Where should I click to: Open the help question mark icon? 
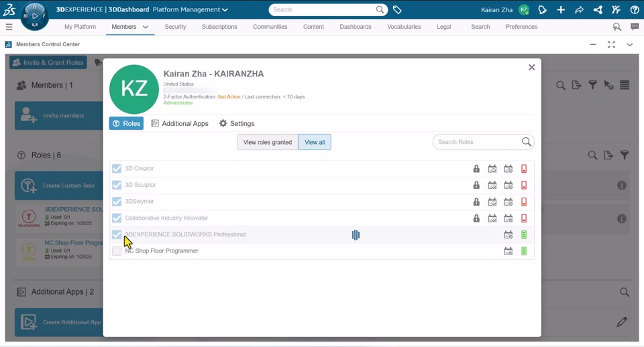tap(635, 10)
